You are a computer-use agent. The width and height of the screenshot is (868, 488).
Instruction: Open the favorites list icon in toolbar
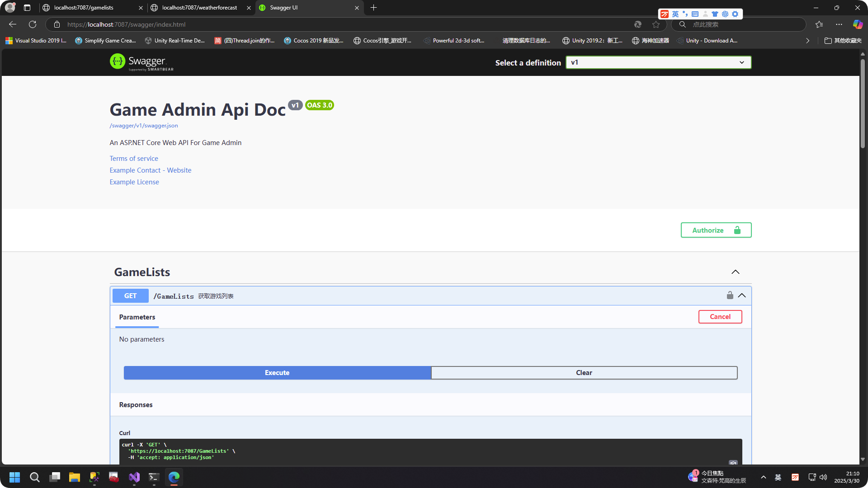coord(819,24)
